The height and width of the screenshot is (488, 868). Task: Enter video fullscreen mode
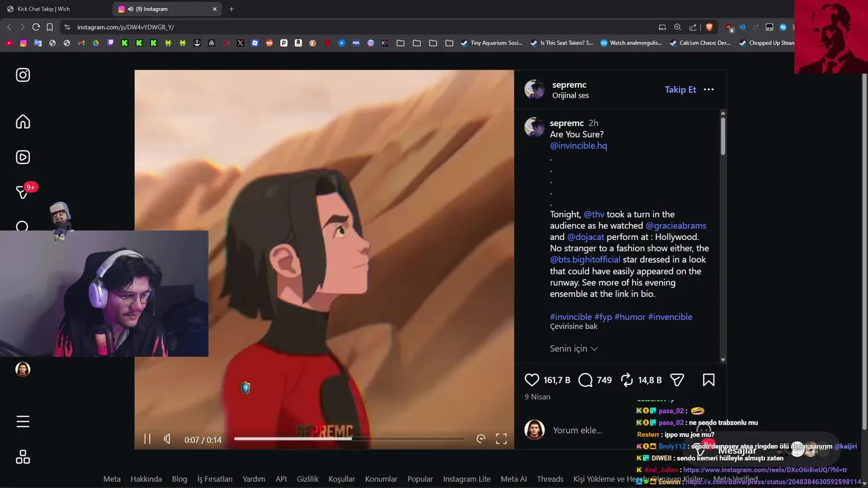pyautogui.click(x=501, y=439)
